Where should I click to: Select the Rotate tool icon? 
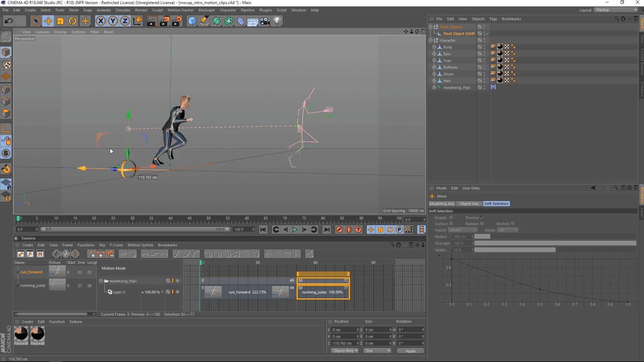[73, 21]
